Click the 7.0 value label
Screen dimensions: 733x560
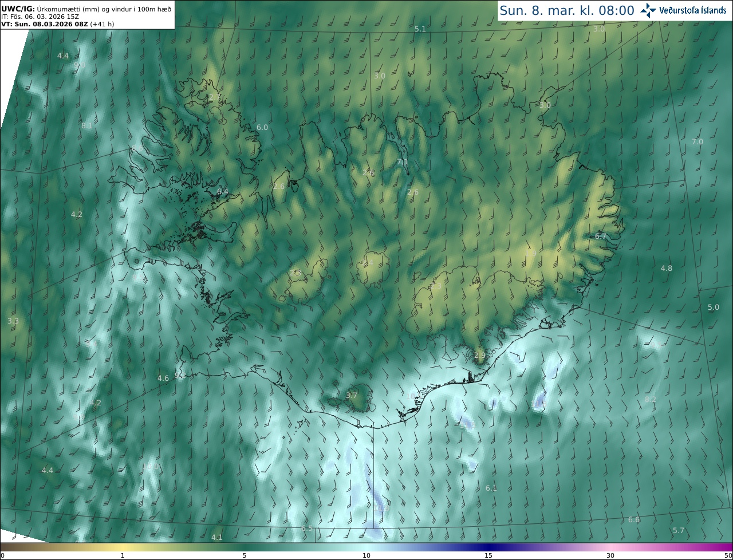click(x=697, y=141)
